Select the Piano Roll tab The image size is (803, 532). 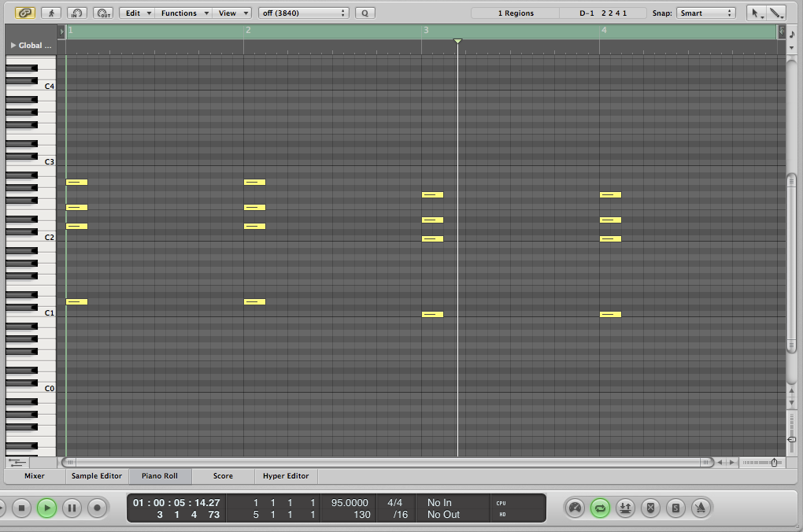click(160, 476)
